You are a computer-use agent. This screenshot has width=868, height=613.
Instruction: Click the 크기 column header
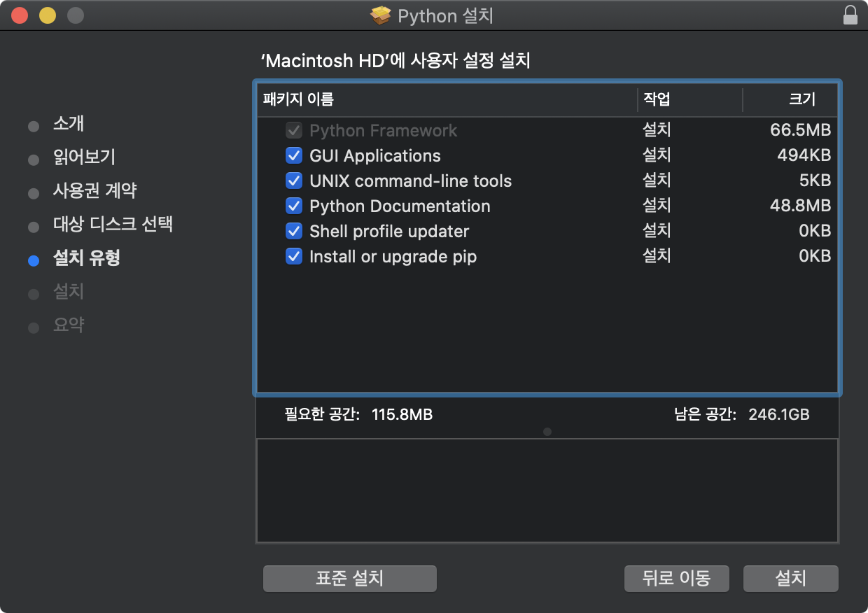click(790, 99)
